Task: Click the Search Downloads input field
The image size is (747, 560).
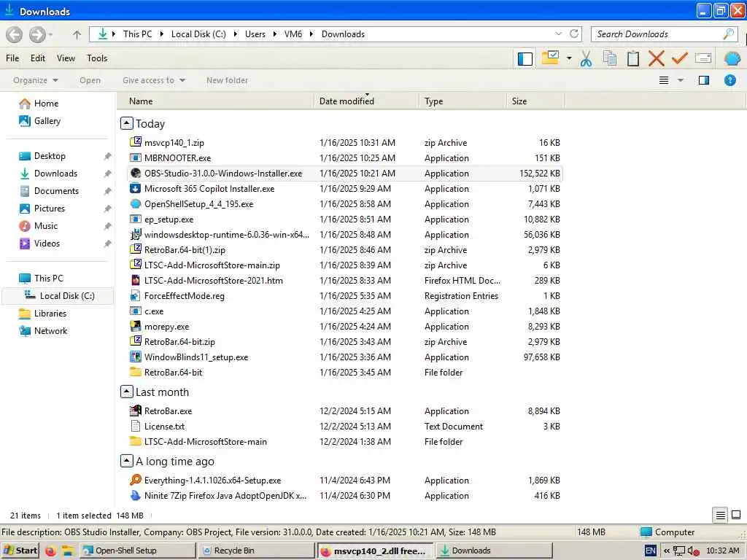Action: 657,34
